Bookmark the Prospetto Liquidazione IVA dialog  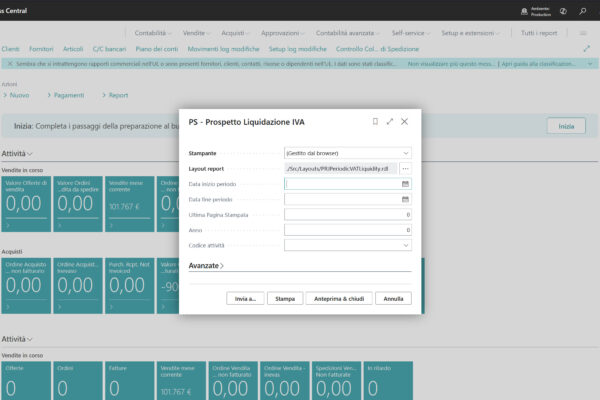(375, 121)
